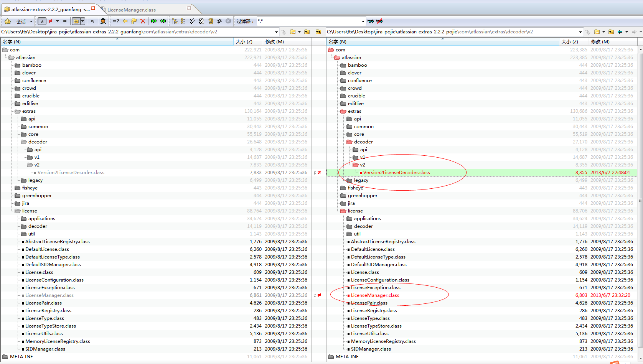Sort left pane by 名字 (N) column
The image size is (643, 364).
pyautogui.click(x=117, y=41)
